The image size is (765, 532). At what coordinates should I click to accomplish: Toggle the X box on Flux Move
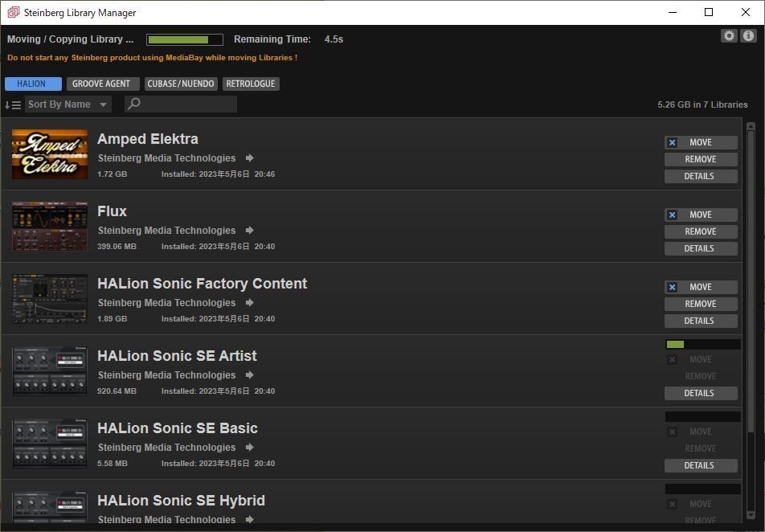[x=672, y=215]
